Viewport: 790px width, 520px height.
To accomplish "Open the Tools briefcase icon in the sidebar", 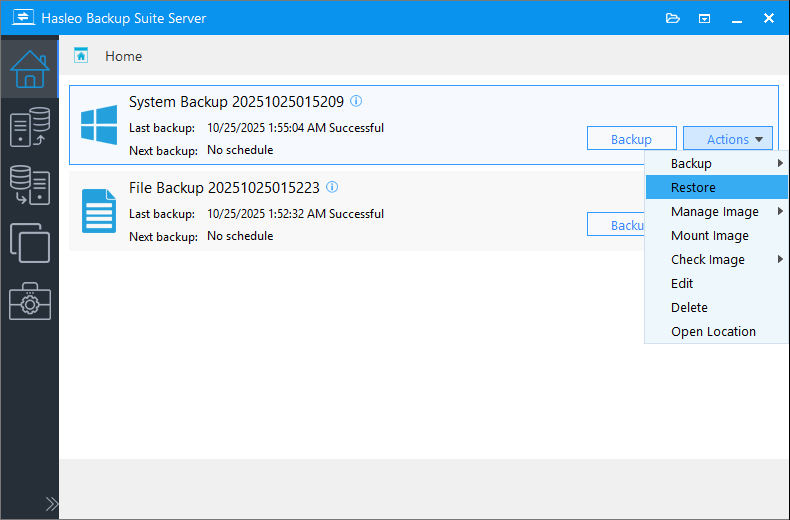I will [30, 301].
